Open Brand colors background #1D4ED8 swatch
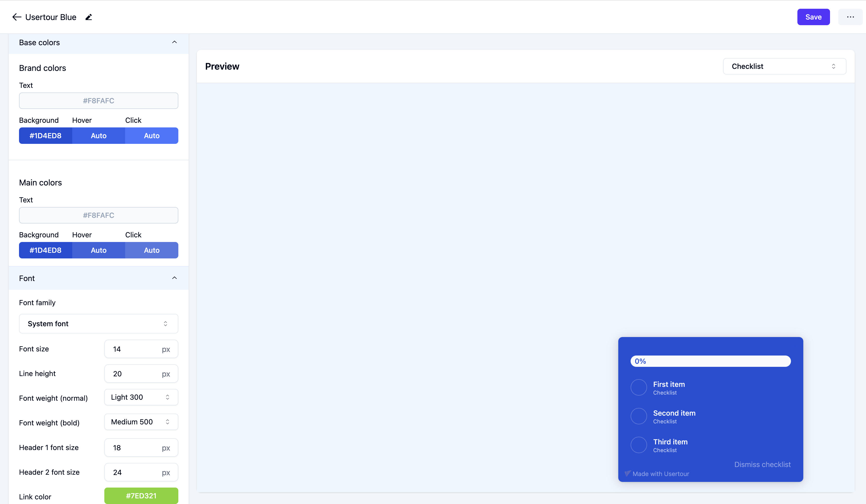 (45, 136)
